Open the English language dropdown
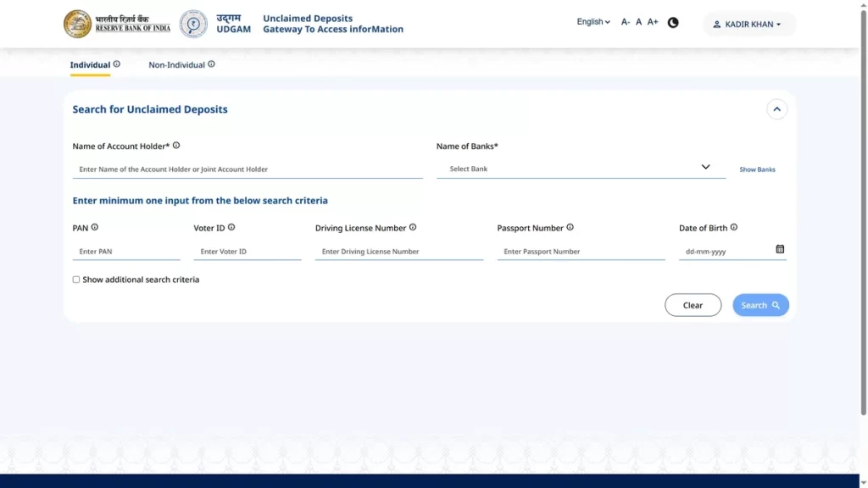The image size is (868, 488). click(x=593, y=22)
